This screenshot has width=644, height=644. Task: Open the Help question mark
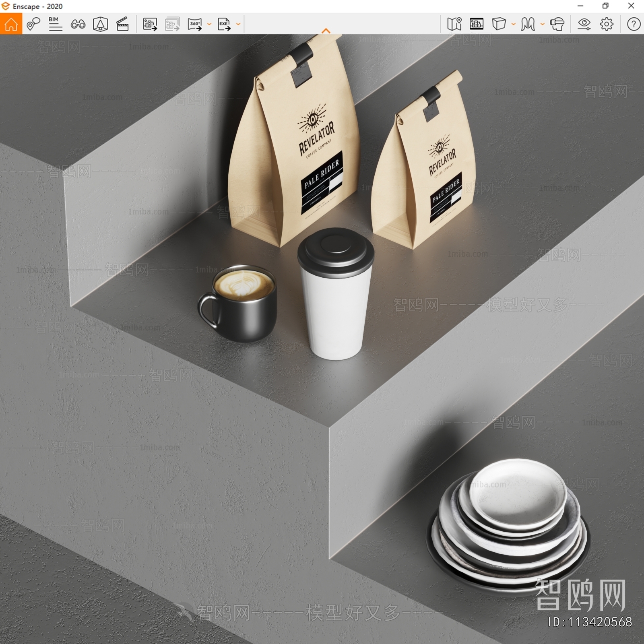click(x=634, y=24)
